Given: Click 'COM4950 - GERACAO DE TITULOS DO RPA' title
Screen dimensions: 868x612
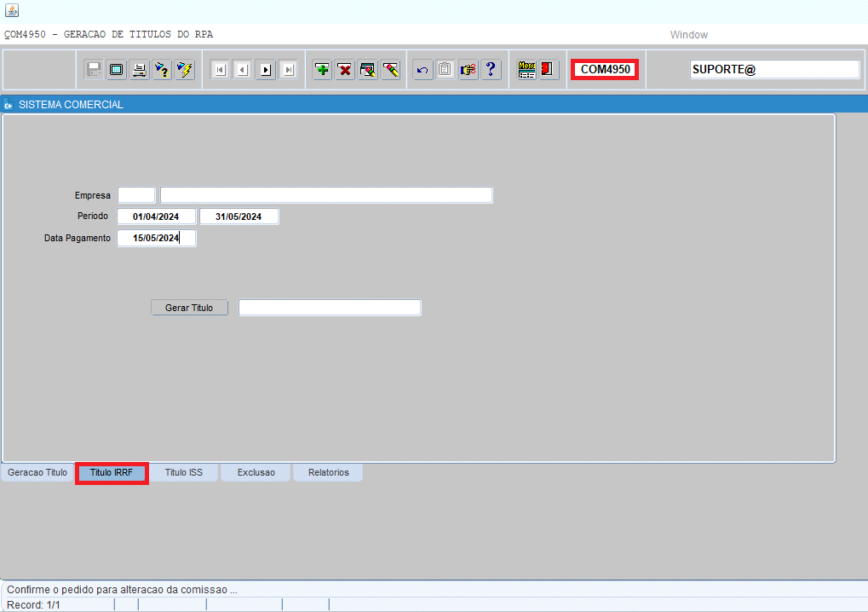Looking at the screenshot, I should (x=108, y=34).
